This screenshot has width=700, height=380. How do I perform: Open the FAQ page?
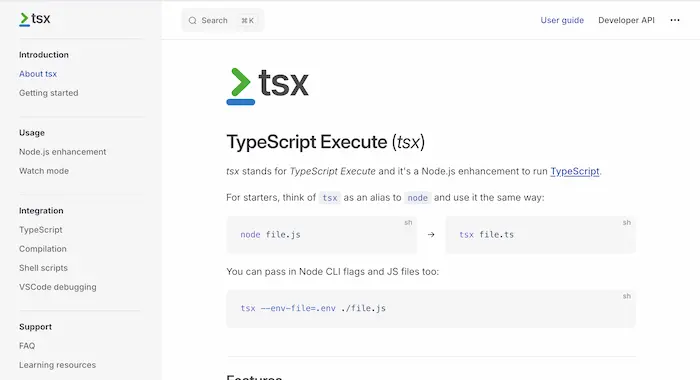(x=27, y=346)
